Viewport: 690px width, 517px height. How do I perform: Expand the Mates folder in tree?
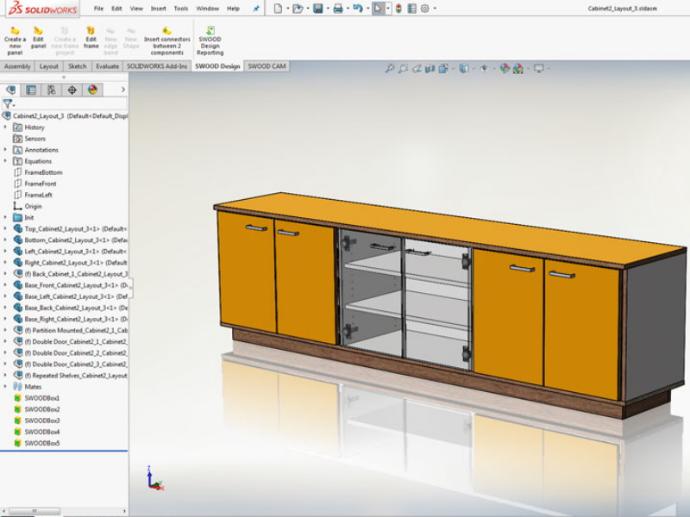click(6, 386)
